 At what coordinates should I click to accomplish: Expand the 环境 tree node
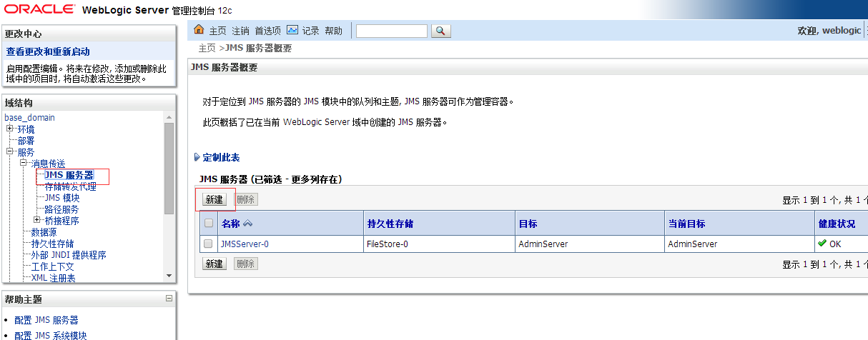point(10,129)
